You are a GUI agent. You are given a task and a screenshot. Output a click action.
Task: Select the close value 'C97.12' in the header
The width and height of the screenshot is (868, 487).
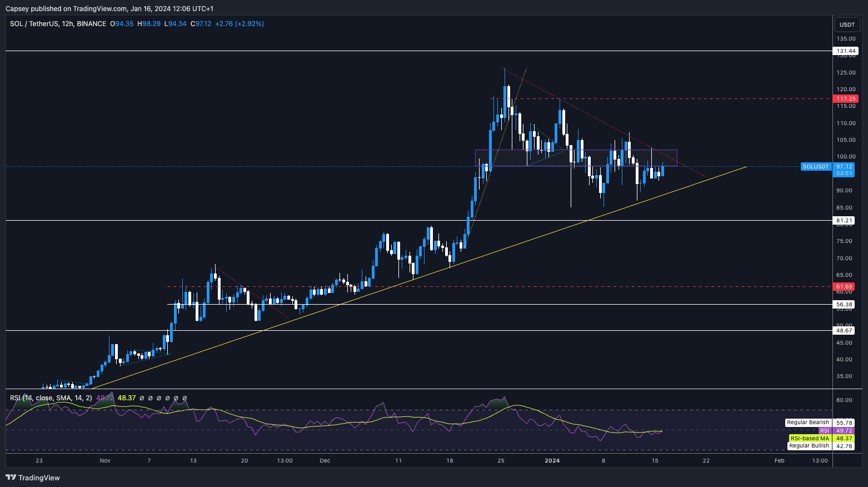click(201, 24)
